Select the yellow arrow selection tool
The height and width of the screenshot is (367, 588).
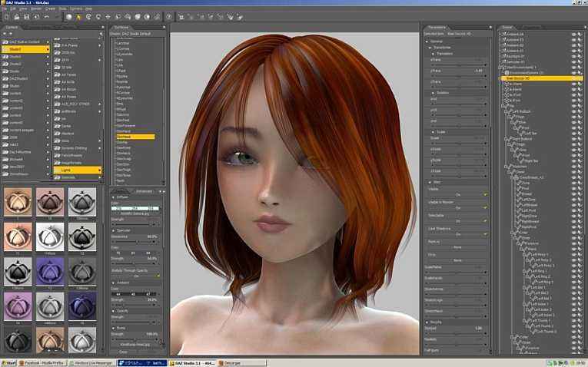coord(78,16)
